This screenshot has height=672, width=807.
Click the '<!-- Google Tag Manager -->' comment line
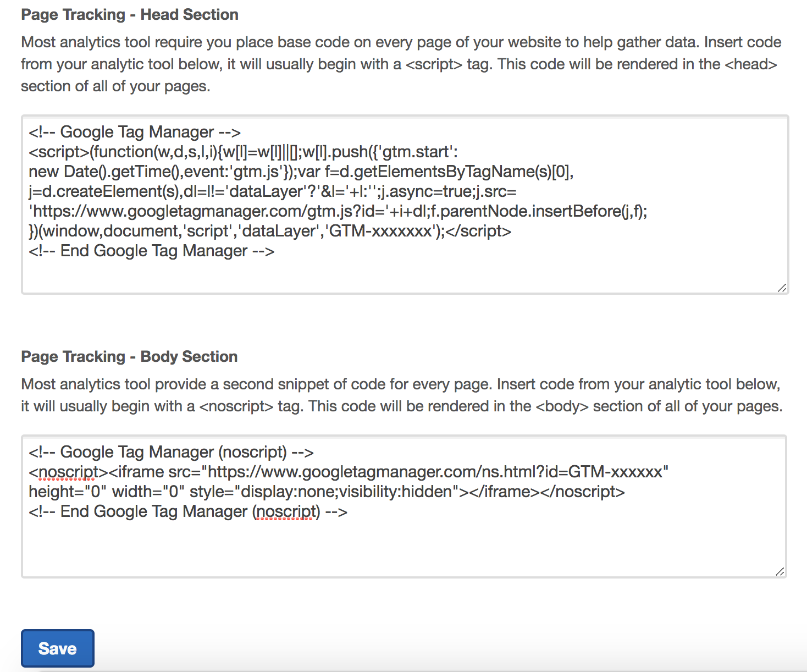point(135,132)
